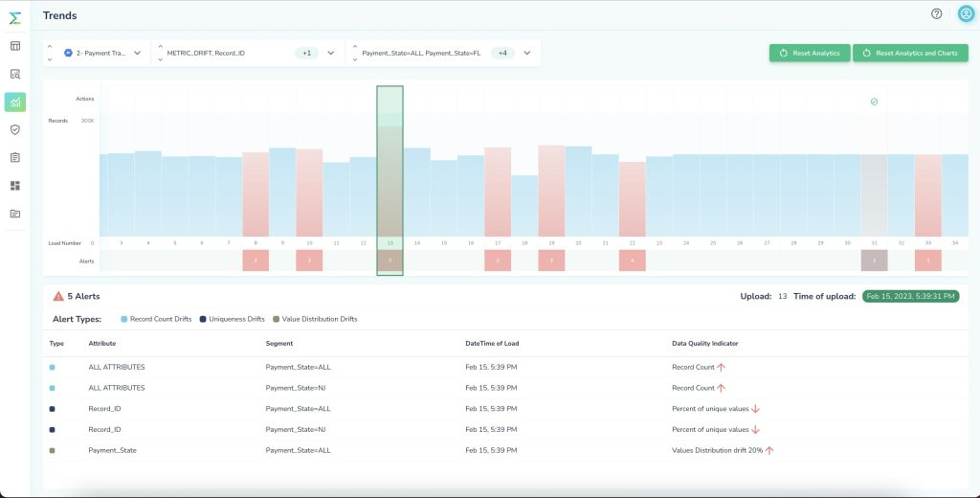Open the table view sidebar icon
Screen dimensions: 980x498
tap(14, 46)
